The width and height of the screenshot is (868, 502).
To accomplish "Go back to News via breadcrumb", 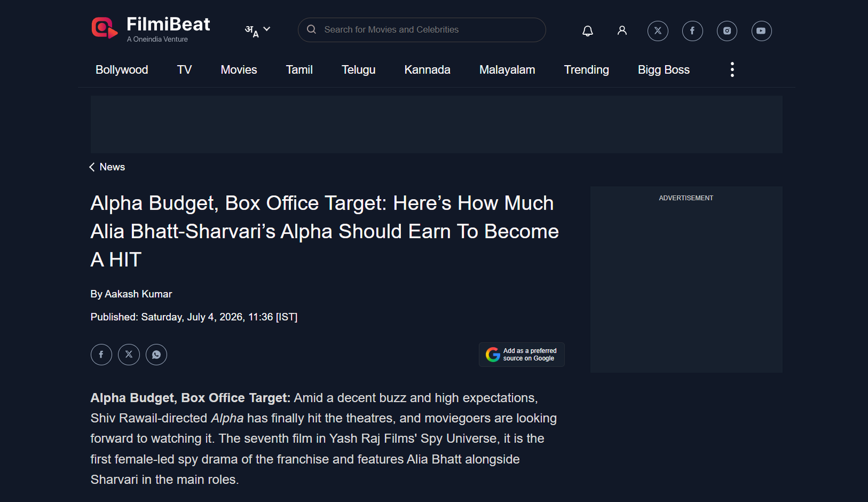I will 112,167.
